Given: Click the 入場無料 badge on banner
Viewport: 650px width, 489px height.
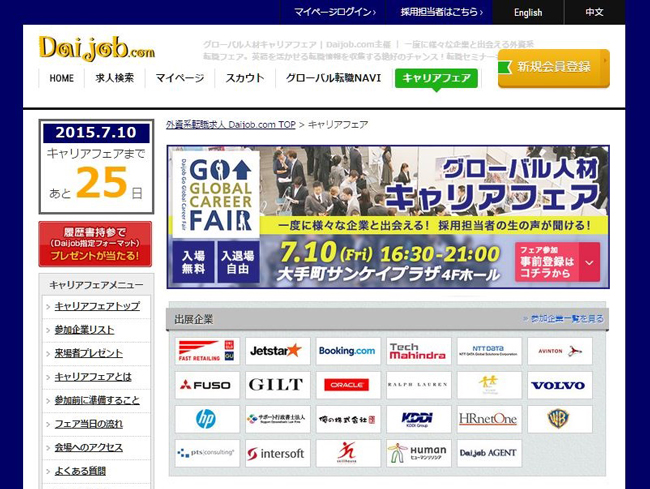Looking at the screenshot, I should click(x=193, y=262).
